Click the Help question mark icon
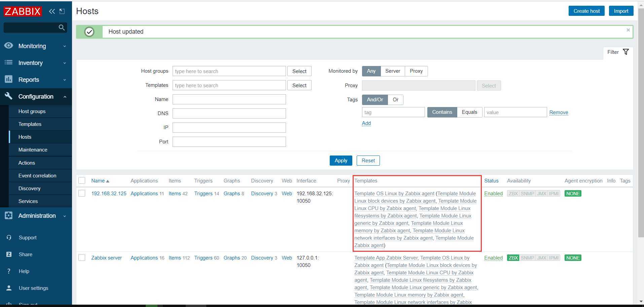 click(9, 271)
